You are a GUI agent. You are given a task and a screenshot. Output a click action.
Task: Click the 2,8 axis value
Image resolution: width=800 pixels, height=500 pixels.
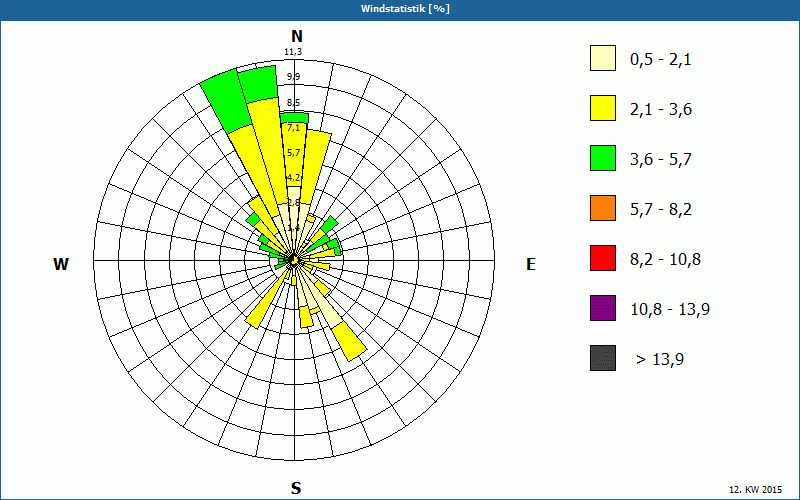(x=293, y=203)
